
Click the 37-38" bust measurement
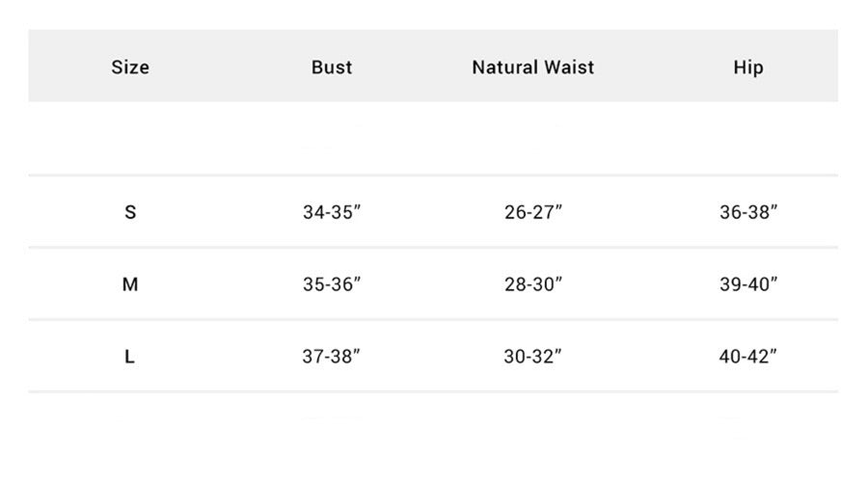click(331, 357)
